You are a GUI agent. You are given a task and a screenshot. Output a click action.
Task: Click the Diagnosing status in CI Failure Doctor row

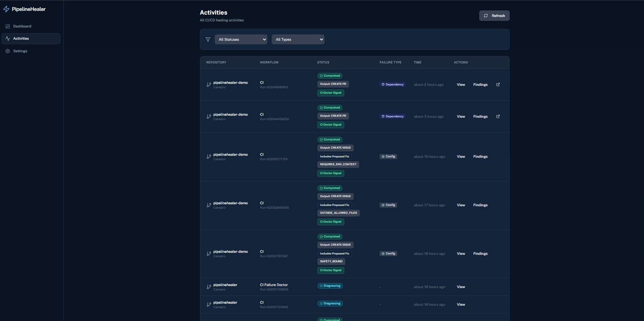point(330,286)
